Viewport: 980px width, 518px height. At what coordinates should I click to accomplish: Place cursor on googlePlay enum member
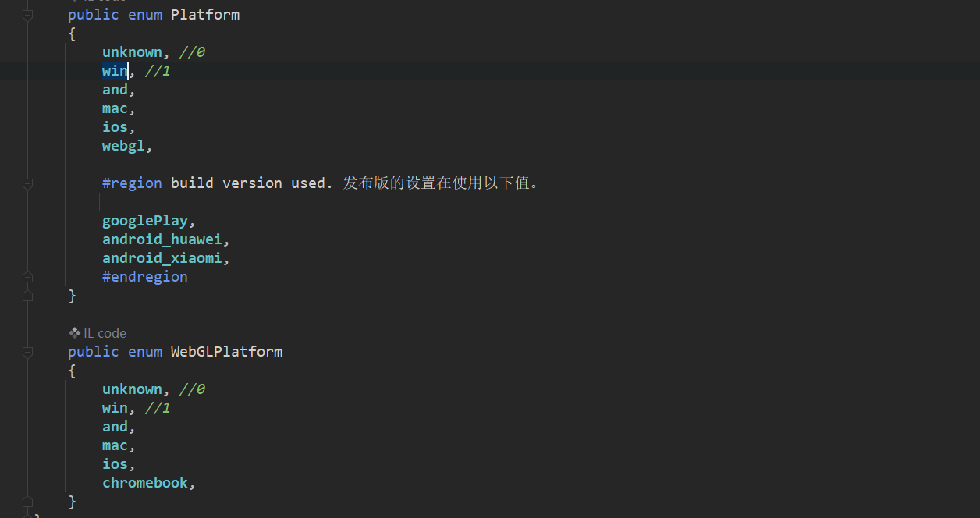[145, 221]
